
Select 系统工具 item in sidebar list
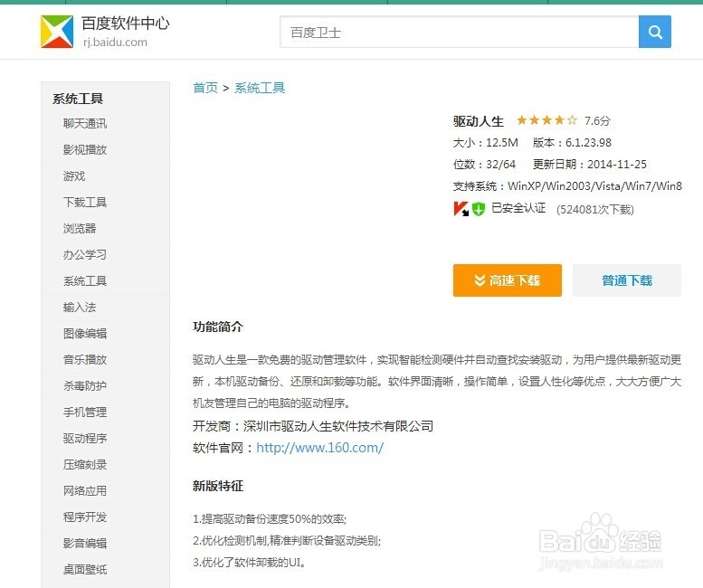[x=85, y=281]
